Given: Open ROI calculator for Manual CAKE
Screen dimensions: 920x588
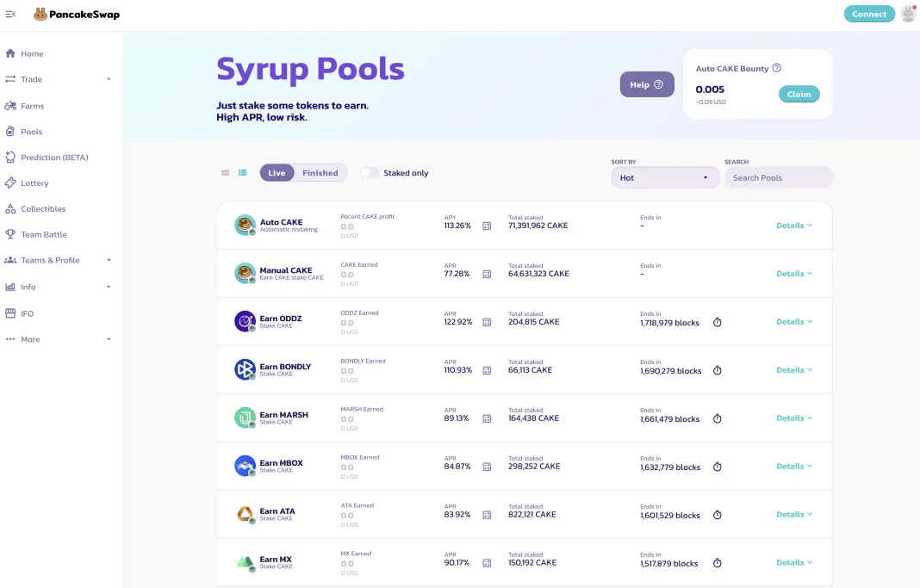Looking at the screenshot, I should point(487,274).
